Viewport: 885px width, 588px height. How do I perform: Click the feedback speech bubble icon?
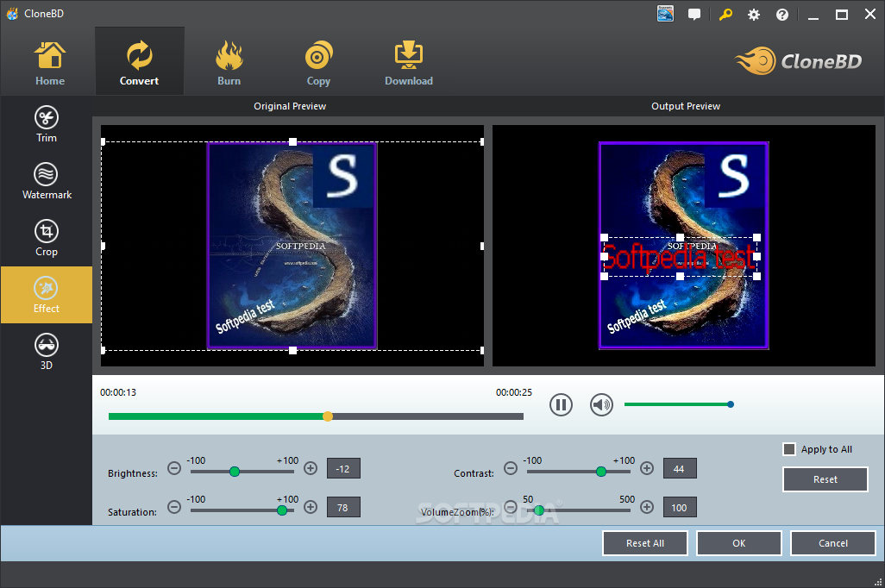tap(694, 14)
